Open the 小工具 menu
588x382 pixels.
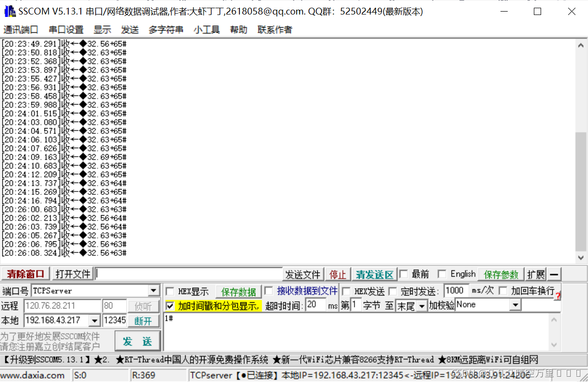click(207, 29)
